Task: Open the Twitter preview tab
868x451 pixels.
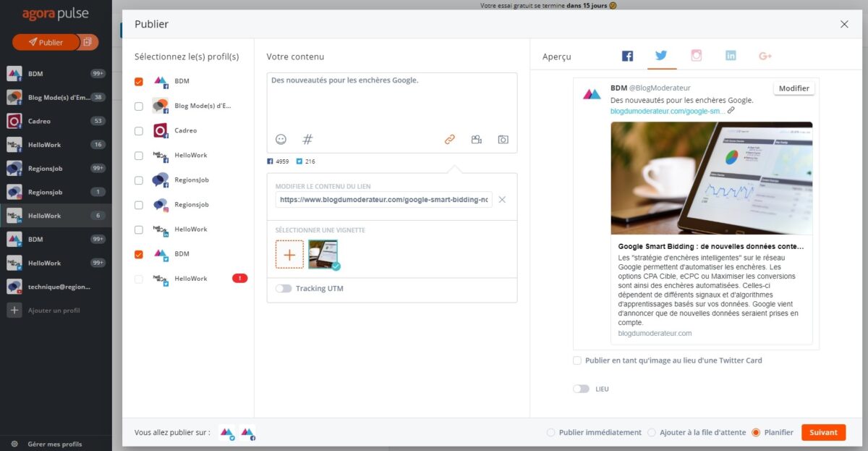Action: 661,55
